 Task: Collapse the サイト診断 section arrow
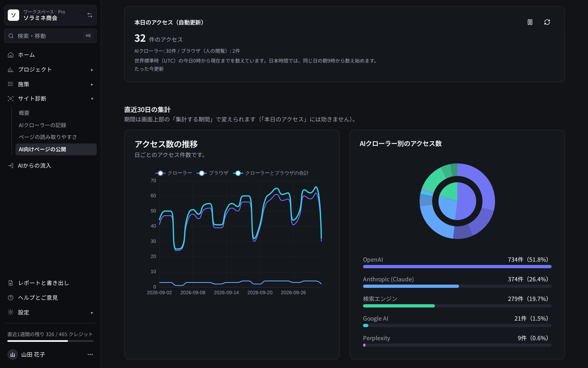[92, 99]
